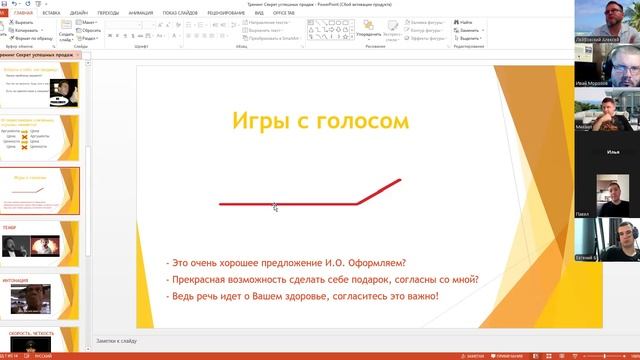The width and height of the screenshot is (640, 360).
Task: Open the ДИЗАЙН ribbon tab
Action: 79,13
